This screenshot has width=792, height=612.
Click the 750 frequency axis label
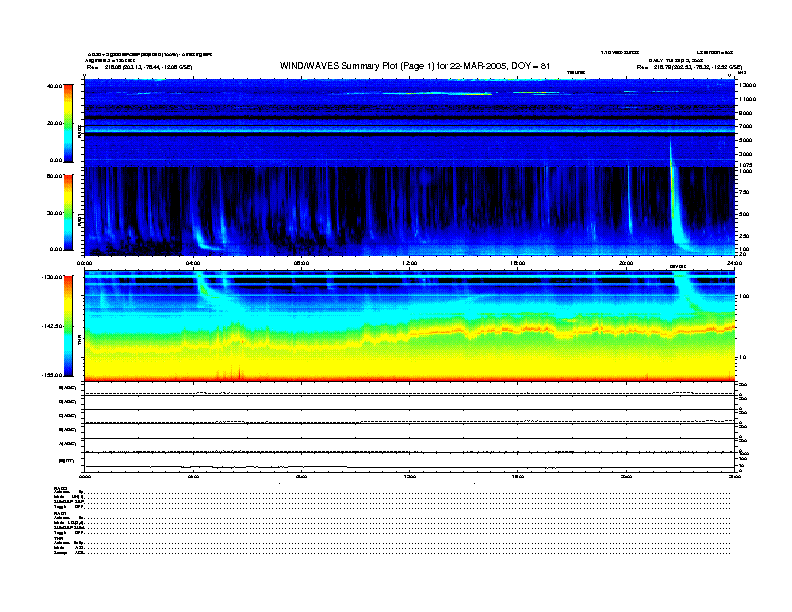[744, 192]
